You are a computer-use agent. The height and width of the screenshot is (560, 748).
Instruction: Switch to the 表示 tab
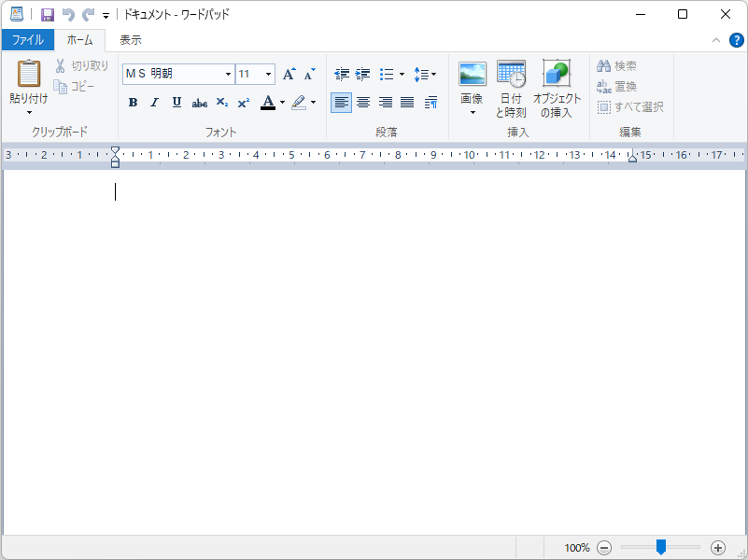(x=131, y=40)
